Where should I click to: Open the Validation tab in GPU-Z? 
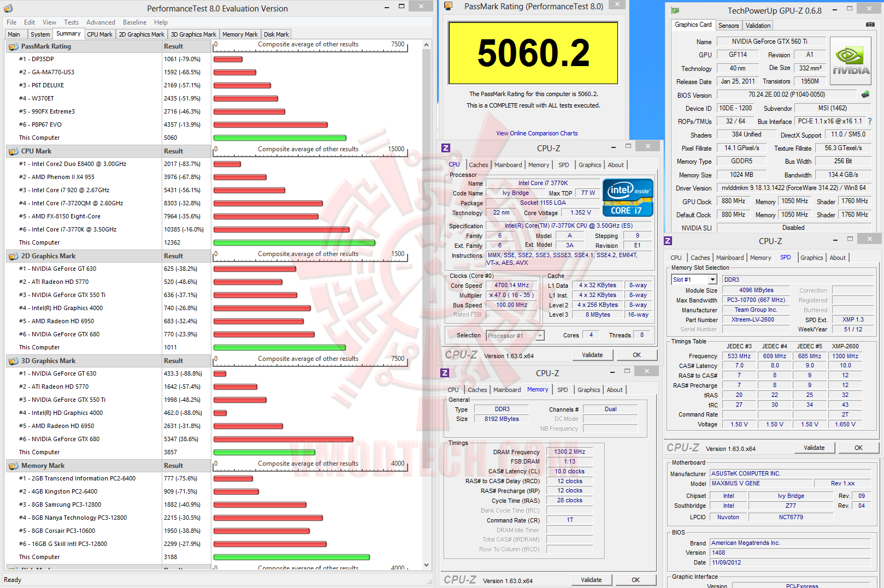pos(758,26)
